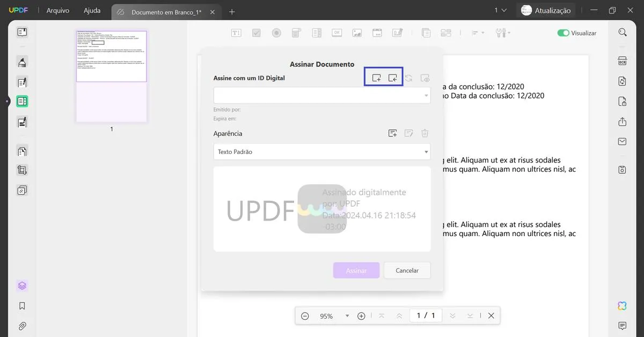The height and width of the screenshot is (337, 644).
Task: Click the Atualização upgrade button
Action: (546, 10)
